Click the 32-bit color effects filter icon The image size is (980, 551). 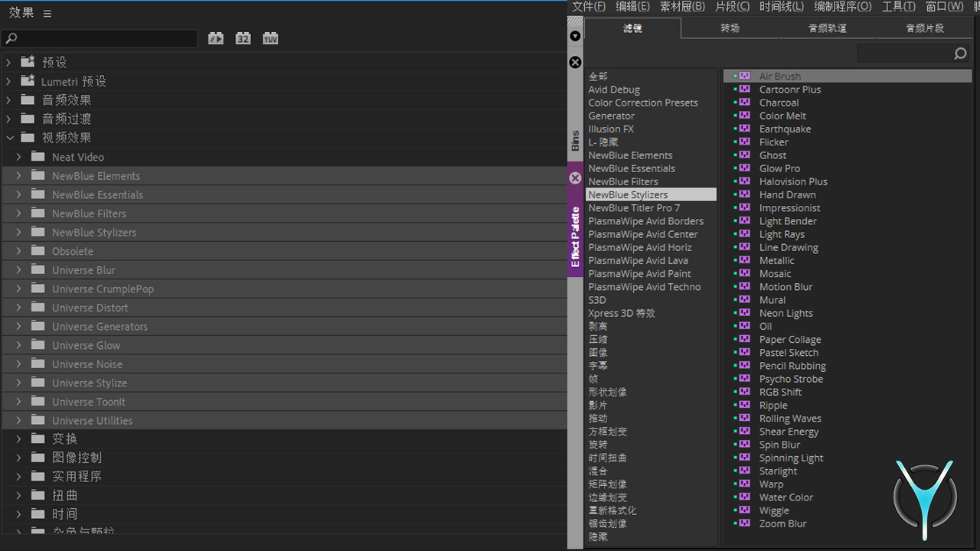tap(243, 37)
